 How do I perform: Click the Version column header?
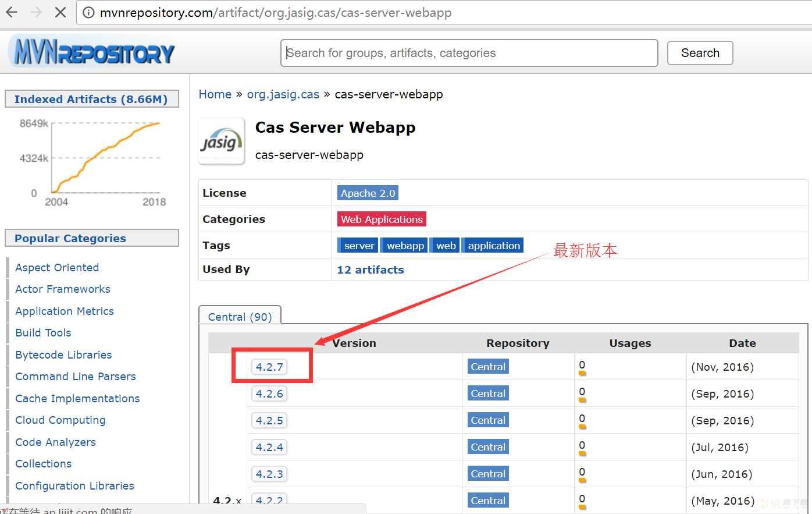click(354, 343)
